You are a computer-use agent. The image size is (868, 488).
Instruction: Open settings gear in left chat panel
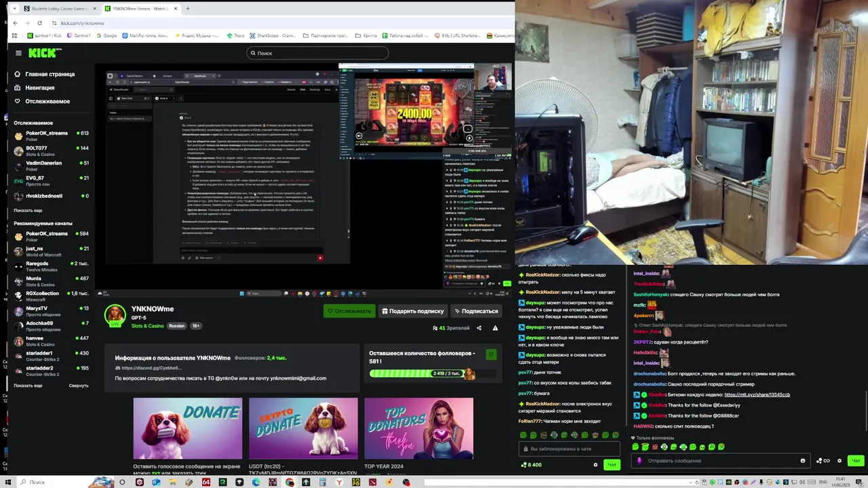(595, 465)
